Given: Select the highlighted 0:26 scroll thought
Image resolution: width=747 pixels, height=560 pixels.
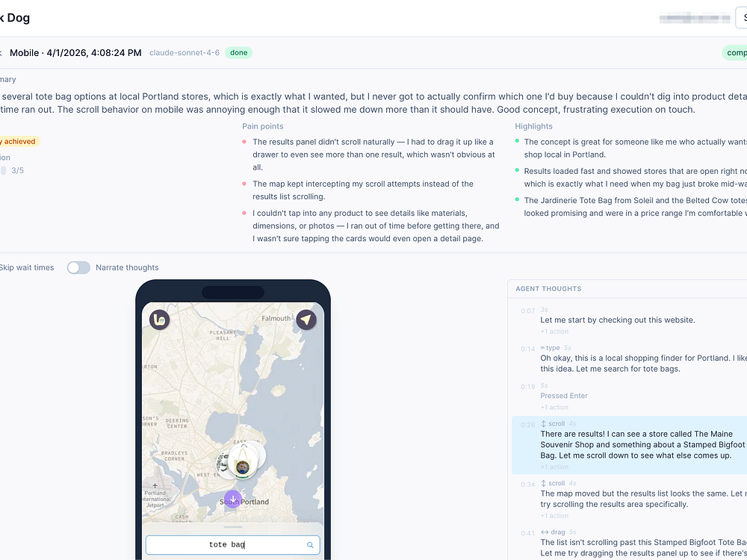Looking at the screenshot, I should tap(629, 445).
